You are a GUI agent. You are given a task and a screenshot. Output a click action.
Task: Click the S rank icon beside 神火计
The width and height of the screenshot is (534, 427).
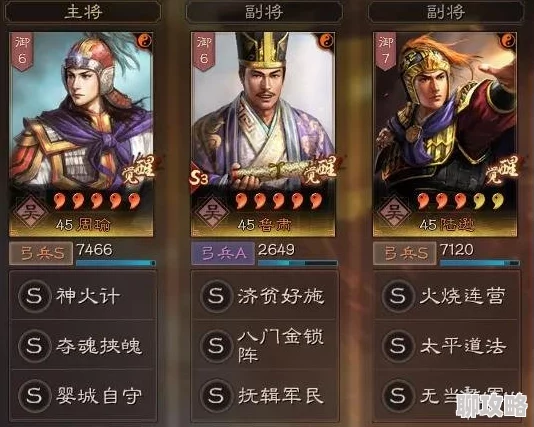pyautogui.click(x=34, y=296)
